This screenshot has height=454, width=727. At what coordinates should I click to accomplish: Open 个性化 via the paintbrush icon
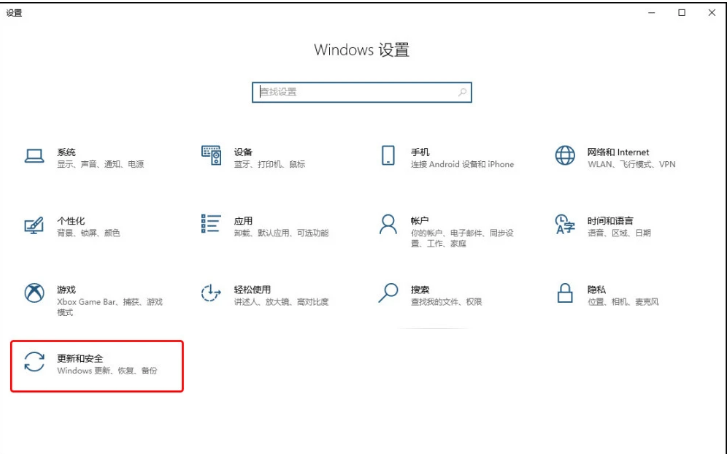[x=34, y=224]
